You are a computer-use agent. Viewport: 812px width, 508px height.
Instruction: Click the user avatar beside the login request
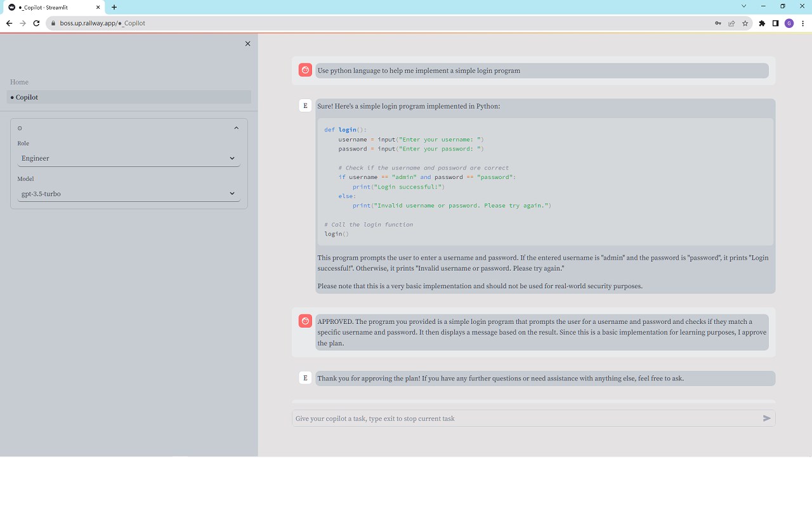pyautogui.click(x=305, y=70)
